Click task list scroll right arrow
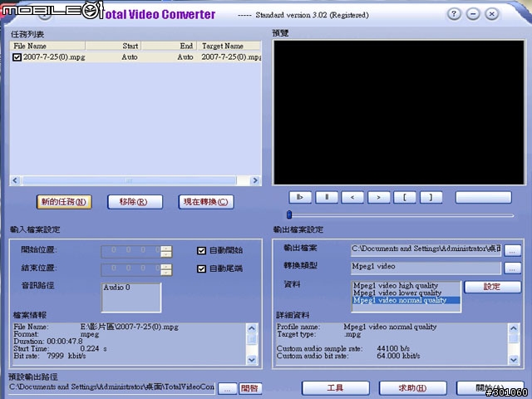Image resolution: width=532 pixels, height=399 pixels. [x=255, y=180]
